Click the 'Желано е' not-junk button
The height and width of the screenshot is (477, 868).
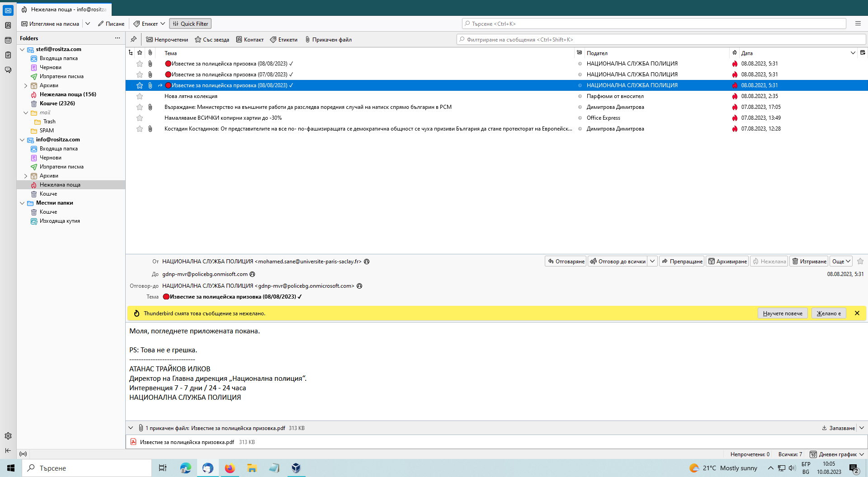tap(828, 313)
